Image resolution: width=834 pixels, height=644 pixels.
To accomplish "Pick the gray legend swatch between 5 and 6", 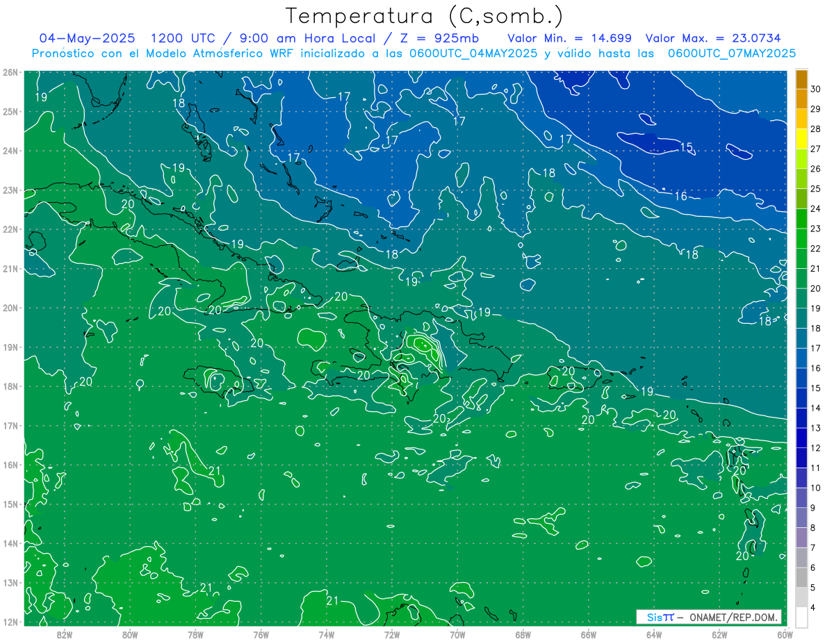I will pyautogui.click(x=801, y=577).
